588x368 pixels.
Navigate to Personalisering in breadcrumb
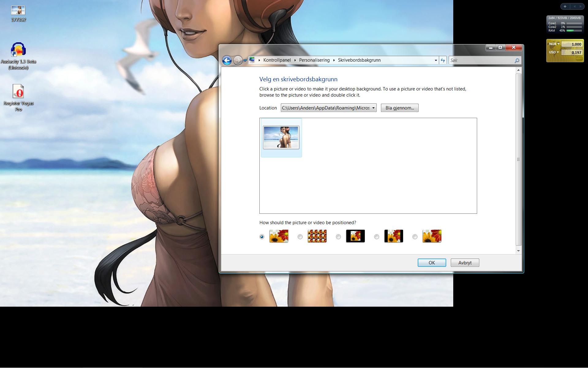coord(314,60)
